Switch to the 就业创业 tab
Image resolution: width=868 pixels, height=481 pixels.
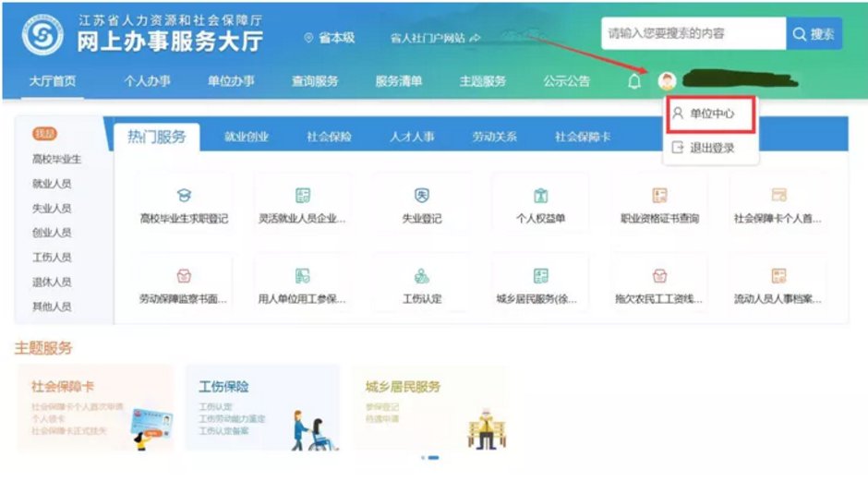point(247,137)
